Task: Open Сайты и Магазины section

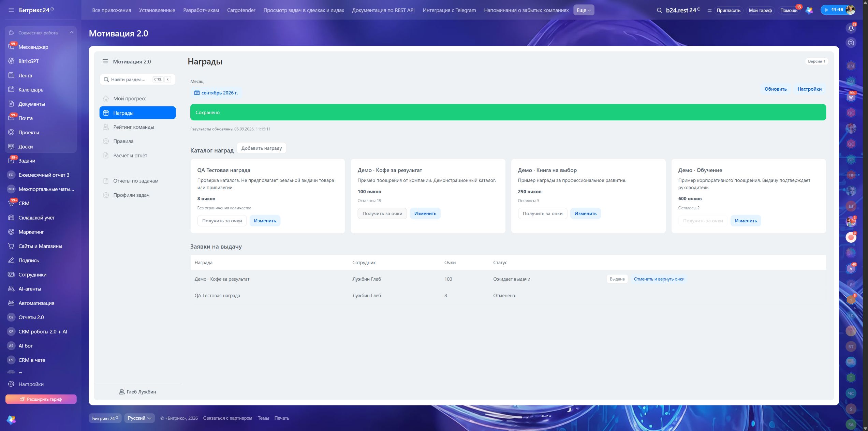Action: pos(40,246)
